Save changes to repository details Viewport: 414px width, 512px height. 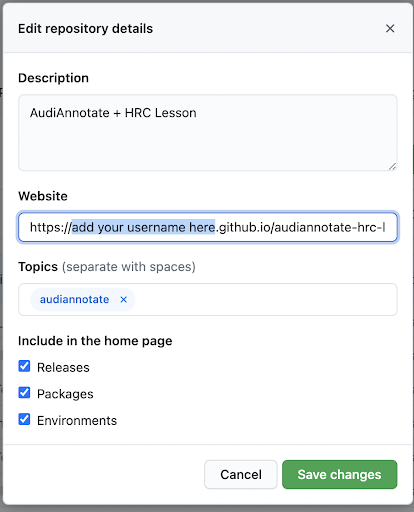click(x=340, y=475)
